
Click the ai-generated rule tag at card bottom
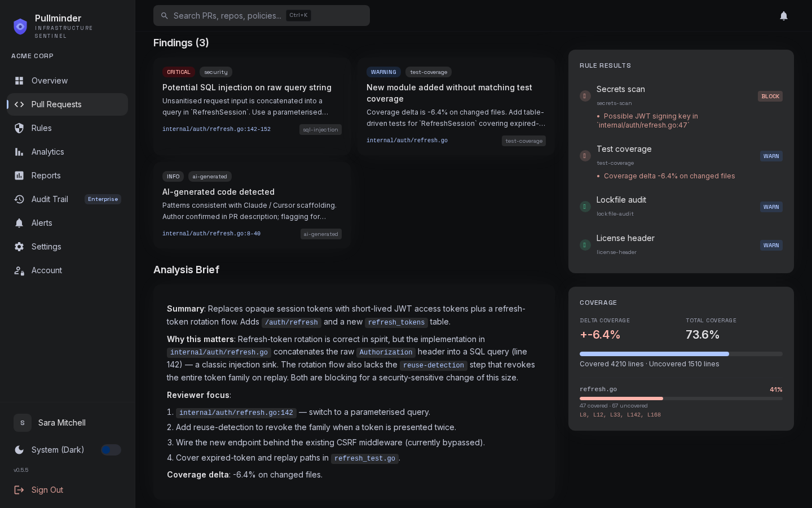click(321, 234)
